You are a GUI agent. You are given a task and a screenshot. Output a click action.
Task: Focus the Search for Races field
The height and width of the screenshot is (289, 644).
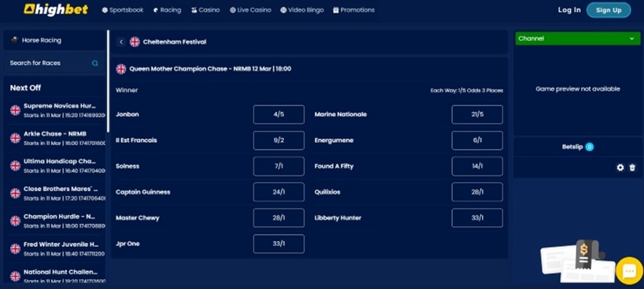pyautogui.click(x=54, y=63)
